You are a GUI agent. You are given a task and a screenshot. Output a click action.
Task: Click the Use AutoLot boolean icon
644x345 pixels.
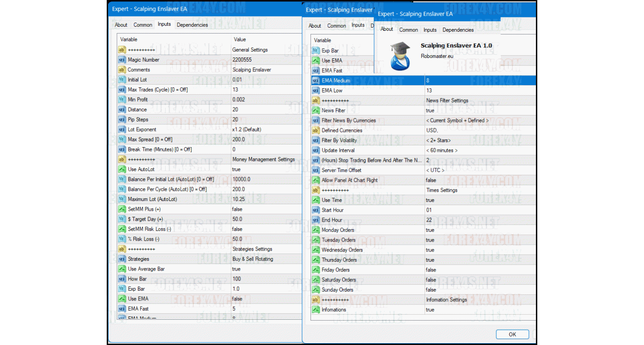tap(122, 170)
